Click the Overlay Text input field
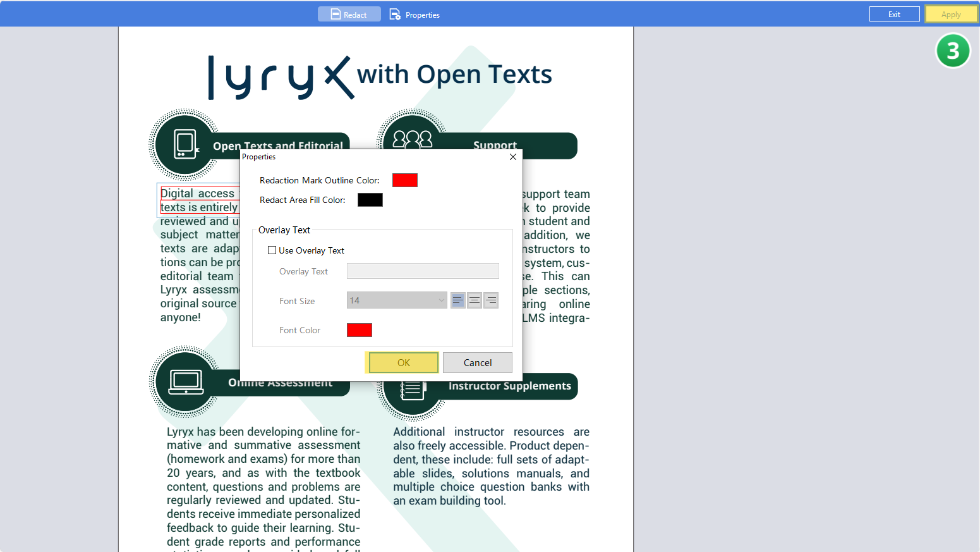 (x=423, y=271)
